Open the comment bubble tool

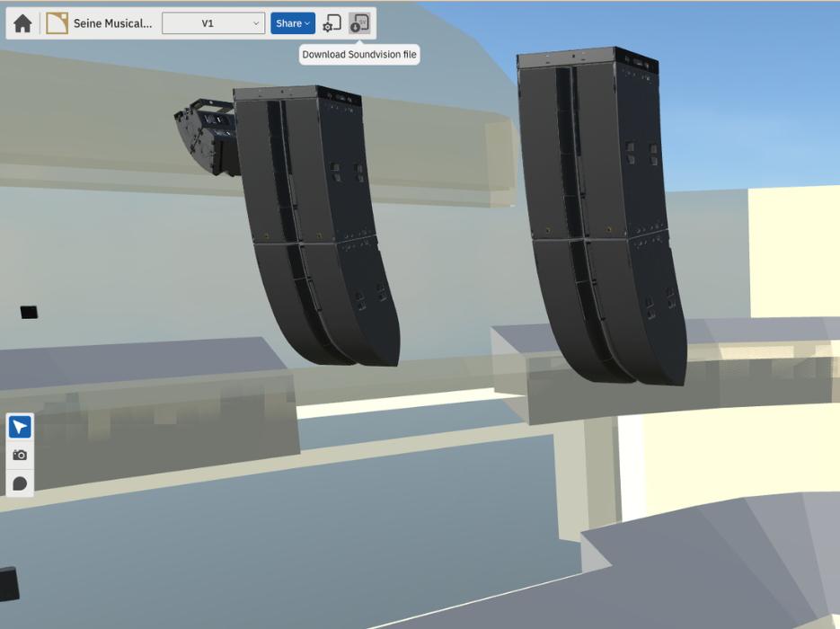point(20,483)
